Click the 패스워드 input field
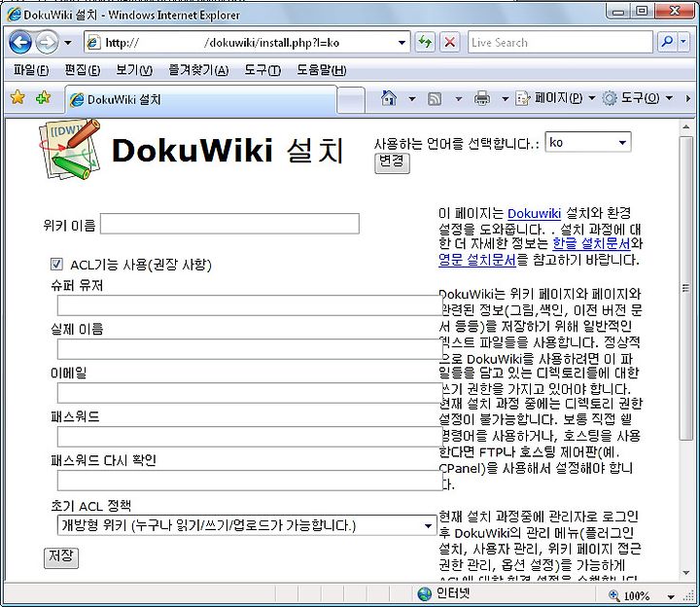Viewport: 700px width, 607px height. coord(250,437)
